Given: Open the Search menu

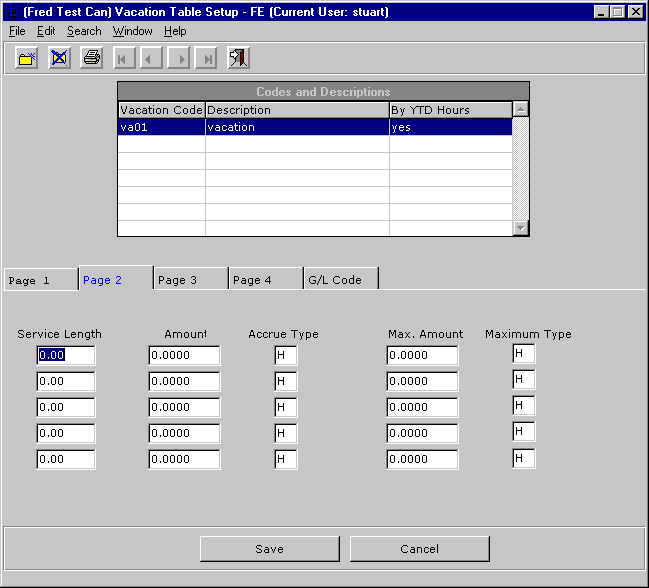Looking at the screenshot, I should (x=84, y=31).
